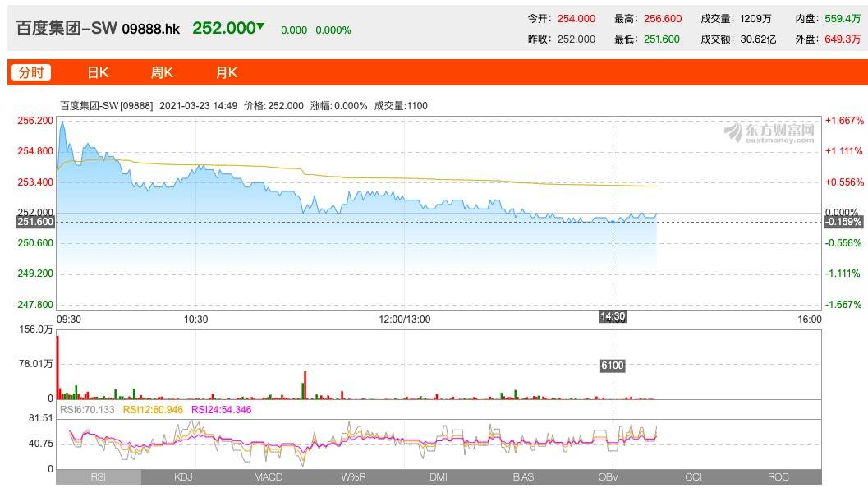Switch indicator panel to KDJ

pyautogui.click(x=183, y=476)
